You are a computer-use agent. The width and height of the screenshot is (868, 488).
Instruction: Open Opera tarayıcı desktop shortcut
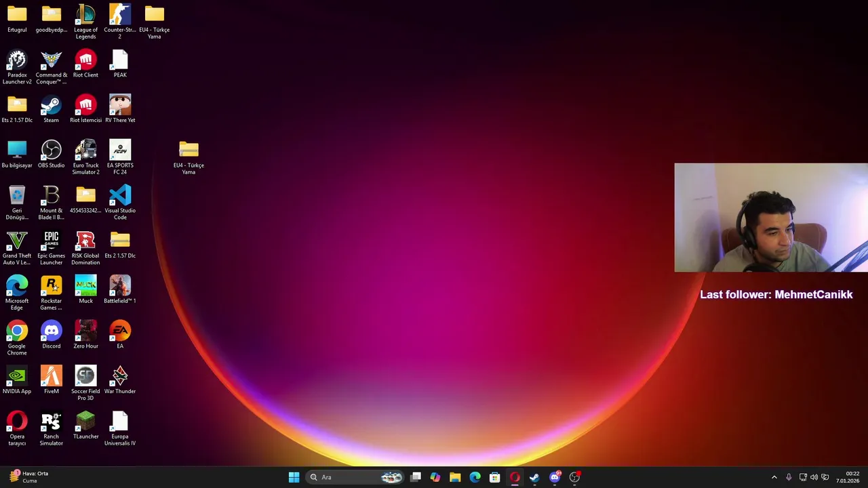(x=17, y=428)
